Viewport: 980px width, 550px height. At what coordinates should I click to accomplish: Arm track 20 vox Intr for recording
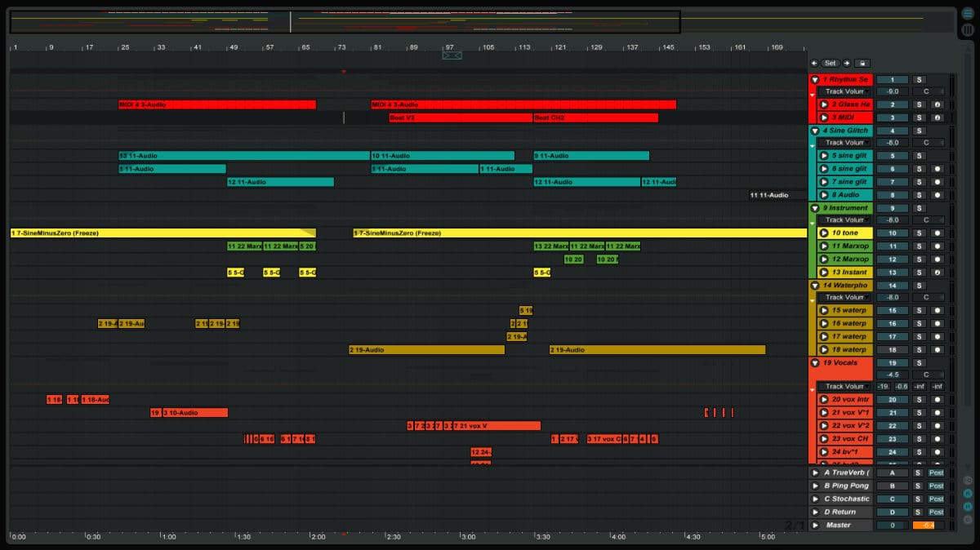[938, 400]
